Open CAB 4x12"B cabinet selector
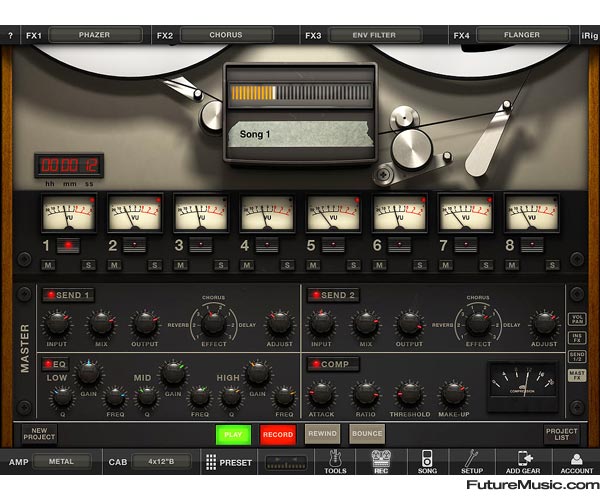The height and width of the screenshot is (500, 600). point(161,462)
